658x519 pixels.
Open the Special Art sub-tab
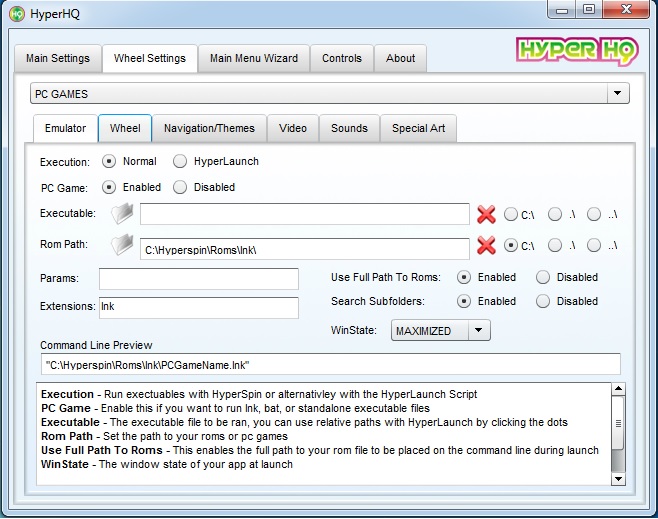418,128
